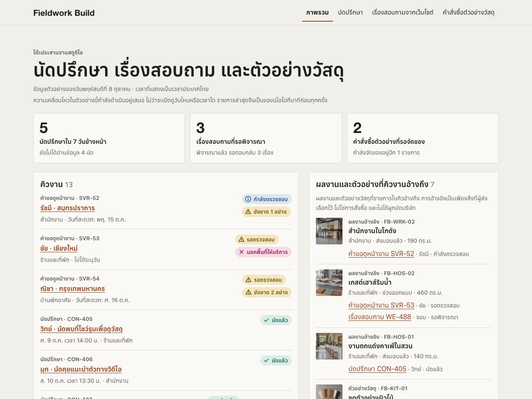Screen dimensions: 532x399
Task: Open เรื่องสอบถามจากเว็บไซต์ tab
Action: point(403,12)
